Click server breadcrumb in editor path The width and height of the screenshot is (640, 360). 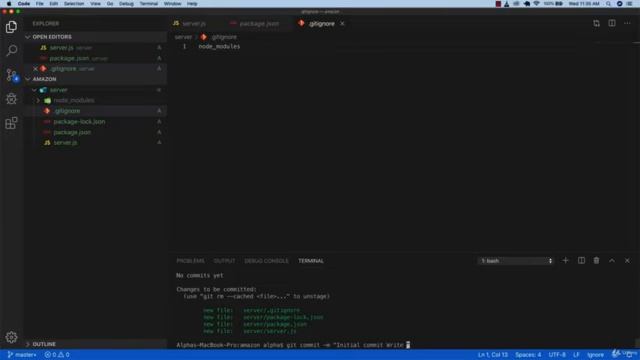(x=183, y=37)
